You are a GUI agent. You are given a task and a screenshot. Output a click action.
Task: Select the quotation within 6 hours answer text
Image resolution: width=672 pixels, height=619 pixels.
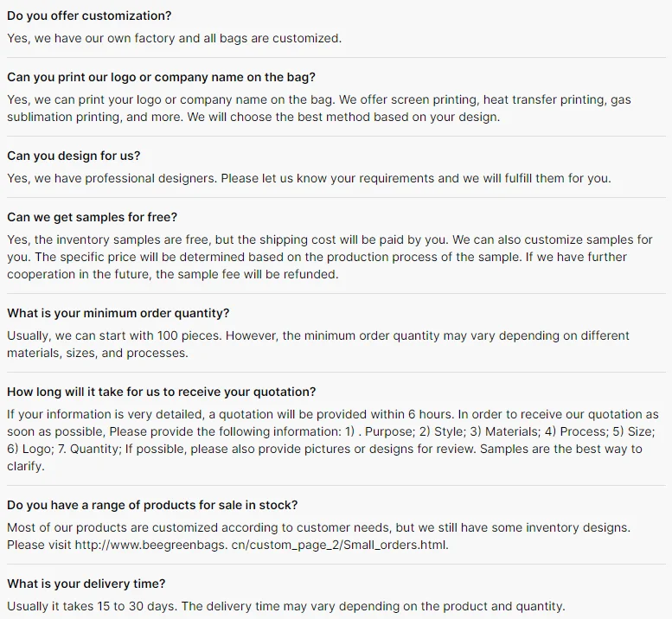[x=333, y=440]
